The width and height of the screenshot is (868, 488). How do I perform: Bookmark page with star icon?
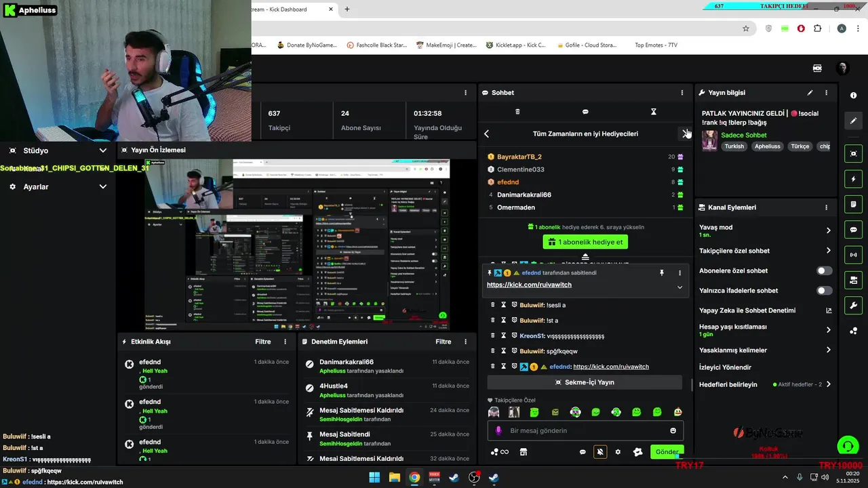click(746, 28)
